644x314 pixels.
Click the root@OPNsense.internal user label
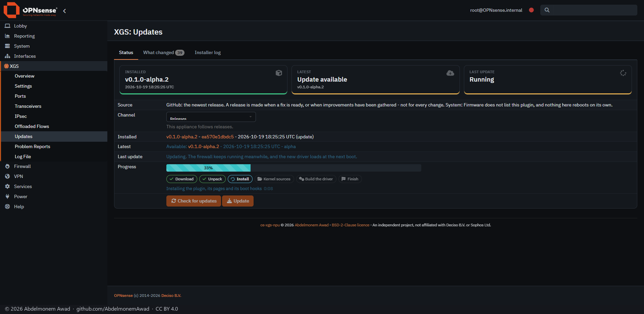496,10
